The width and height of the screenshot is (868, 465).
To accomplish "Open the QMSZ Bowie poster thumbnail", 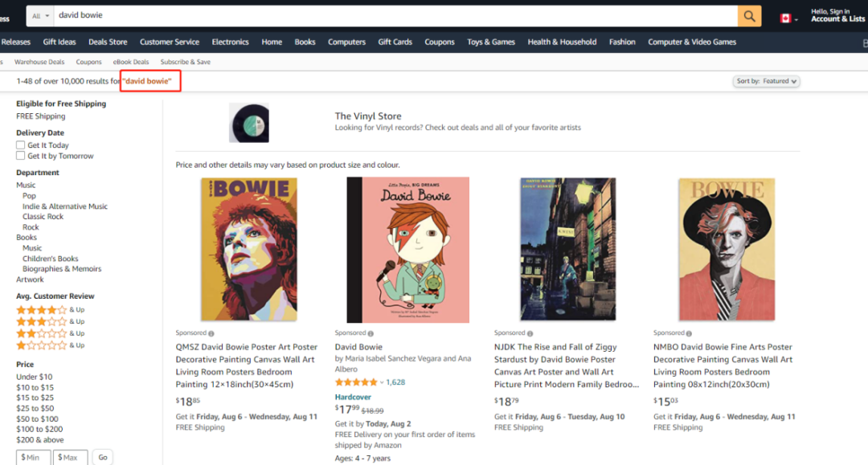I will pos(249,249).
